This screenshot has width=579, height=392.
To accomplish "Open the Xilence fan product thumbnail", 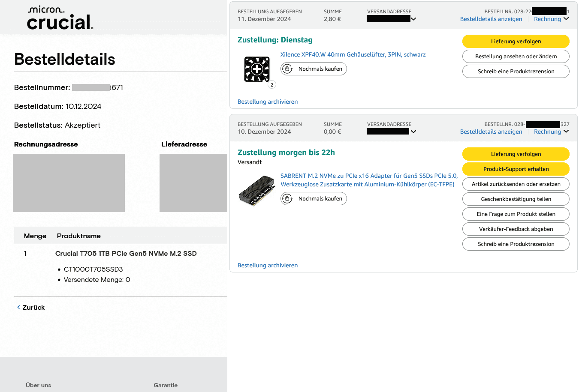I will tap(257, 69).
